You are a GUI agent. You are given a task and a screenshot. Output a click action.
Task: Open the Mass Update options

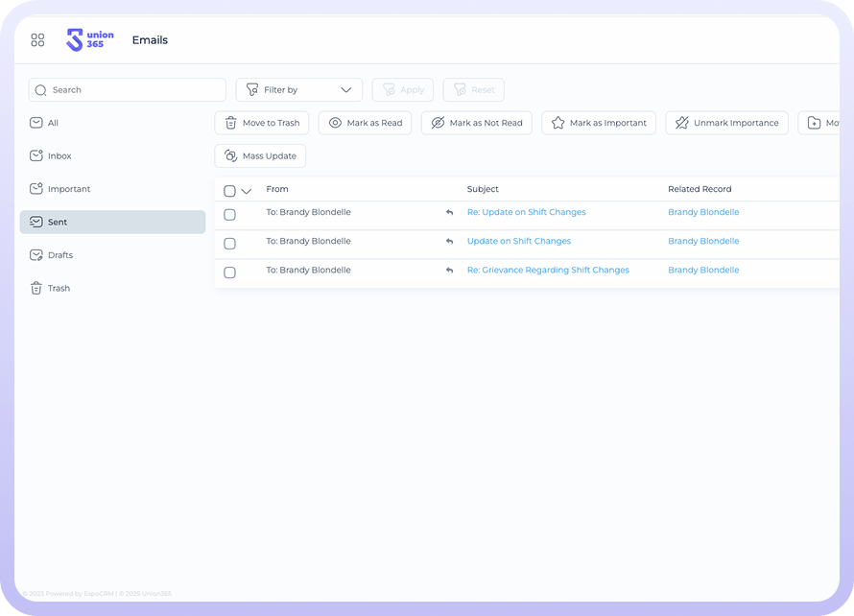pyautogui.click(x=260, y=155)
